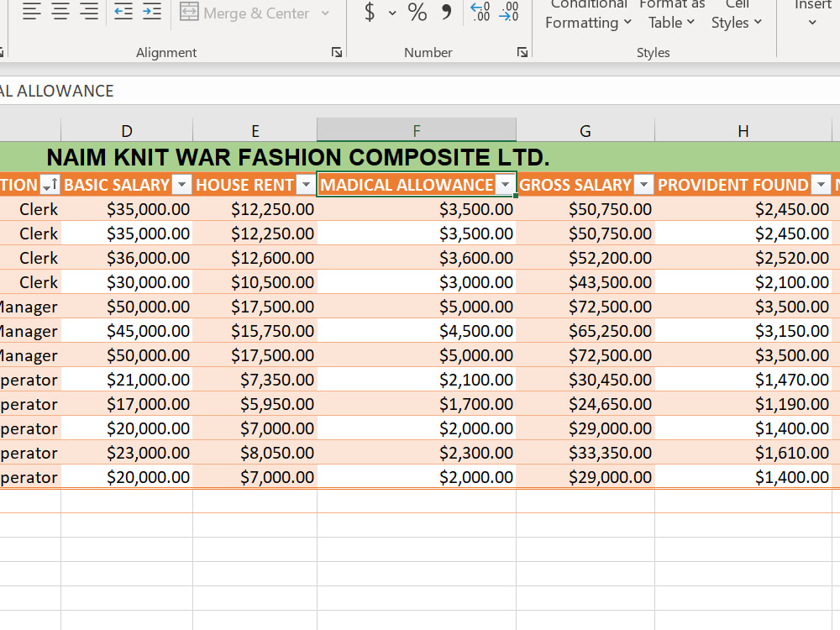
Task: Open PROVIDENT FOUND filter dropdown
Action: (x=821, y=185)
